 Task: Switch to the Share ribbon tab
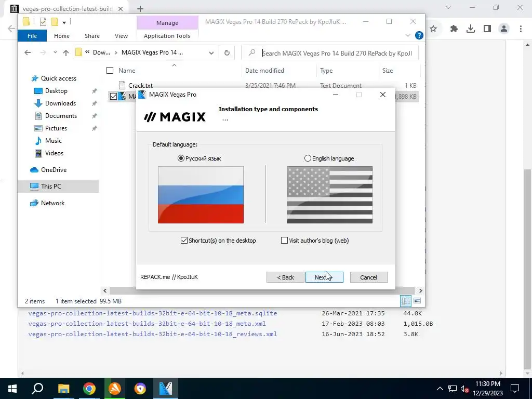tap(92, 36)
